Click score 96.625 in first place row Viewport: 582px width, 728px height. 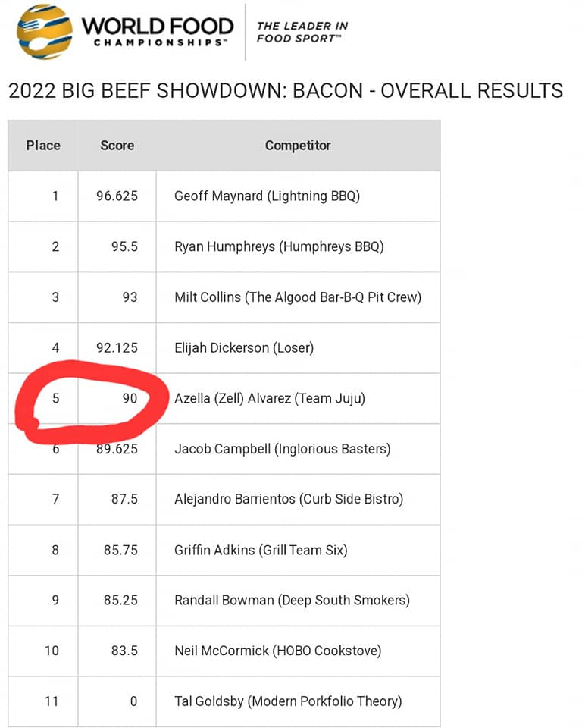(117, 196)
